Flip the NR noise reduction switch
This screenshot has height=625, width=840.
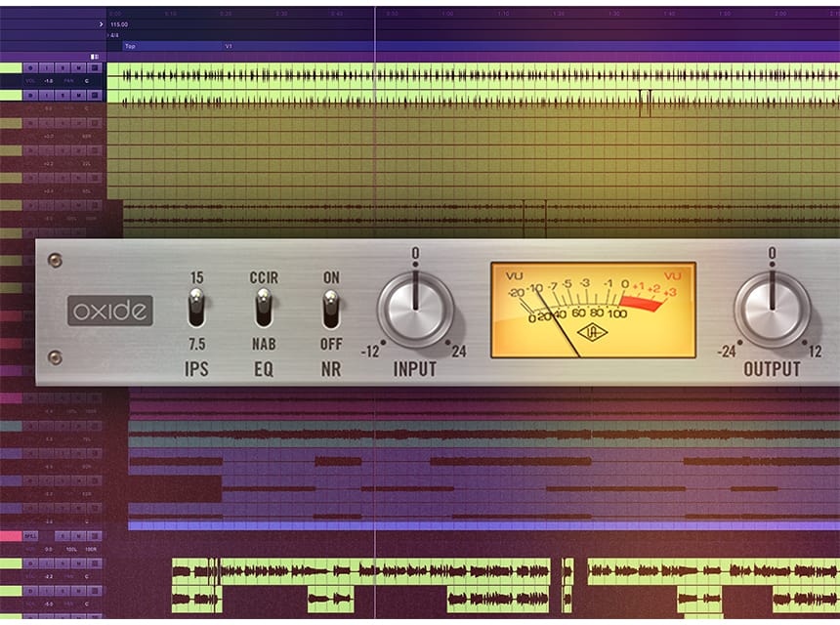point(331,309)
